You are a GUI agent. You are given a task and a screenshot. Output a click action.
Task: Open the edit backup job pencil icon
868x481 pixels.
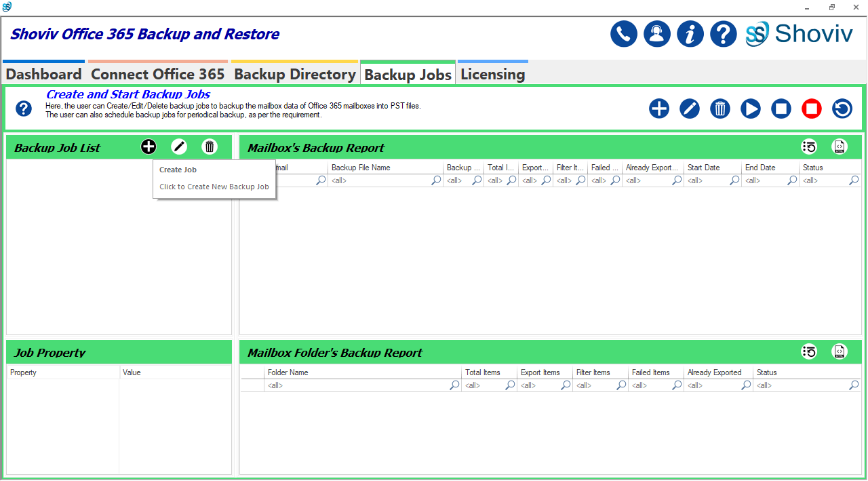(689, 109)
